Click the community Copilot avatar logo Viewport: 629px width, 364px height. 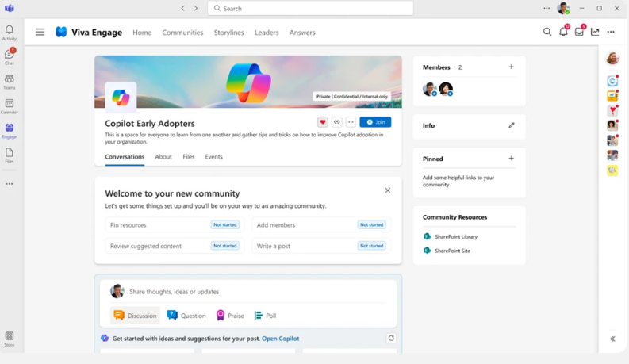[121, 98]
